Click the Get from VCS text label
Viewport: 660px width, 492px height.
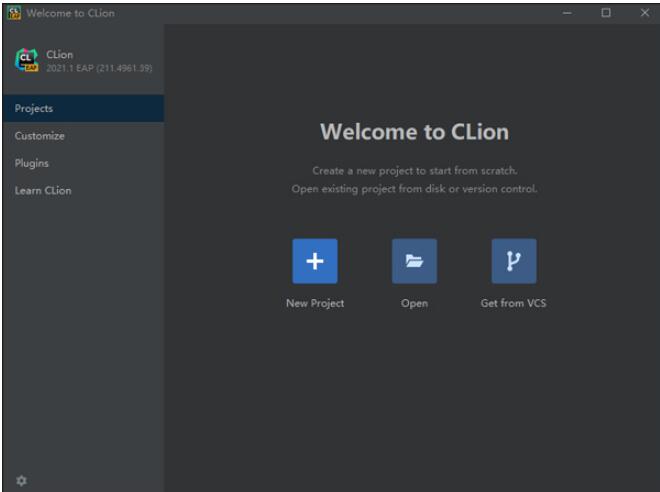(513, 303)
